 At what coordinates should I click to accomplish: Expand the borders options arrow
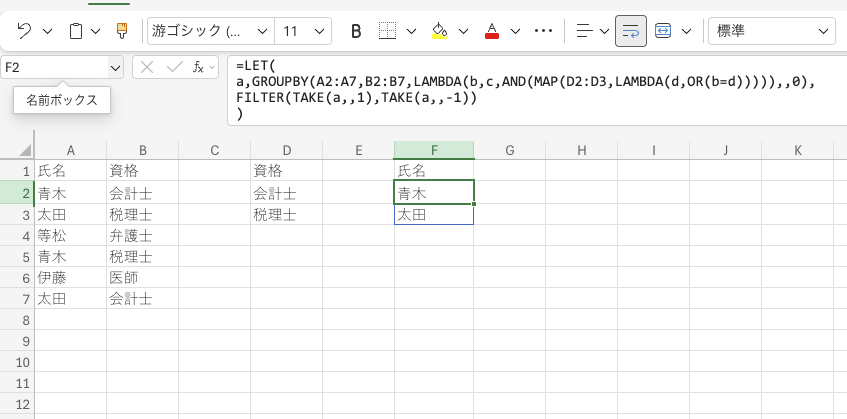pos(412,31)
